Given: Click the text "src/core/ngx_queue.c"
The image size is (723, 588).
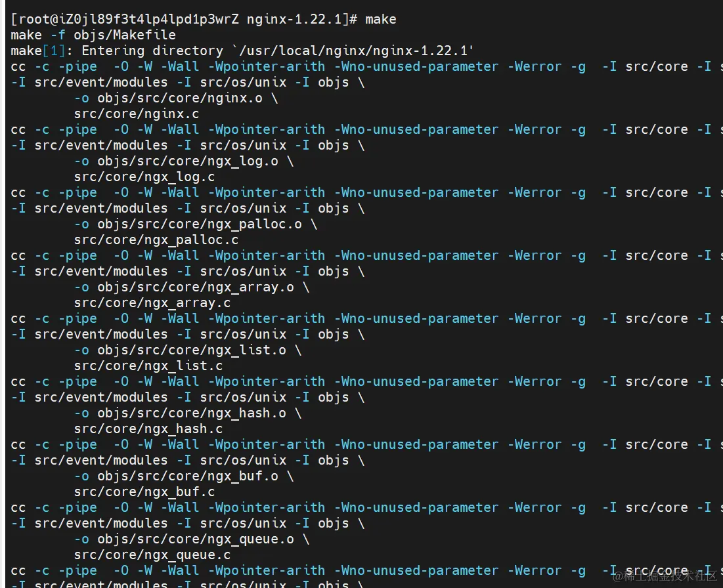Looking at the screenshot, I should pyautogui.click(x=152, y=555).
